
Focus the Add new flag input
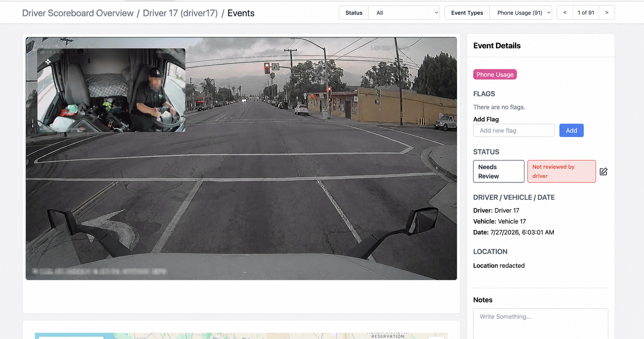(514, 130)
